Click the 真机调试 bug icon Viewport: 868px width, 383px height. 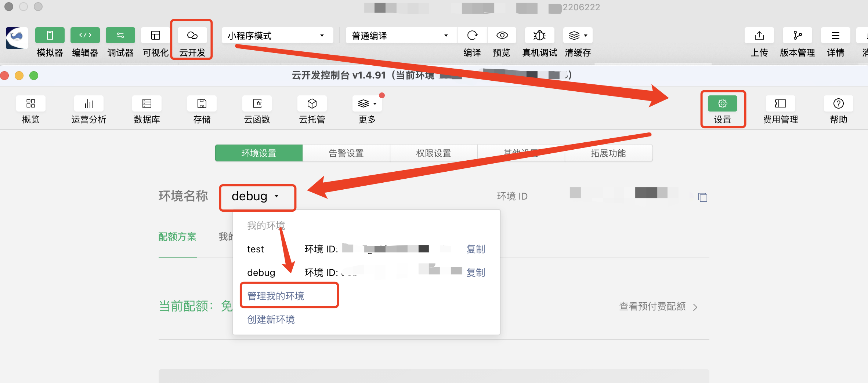539,36
